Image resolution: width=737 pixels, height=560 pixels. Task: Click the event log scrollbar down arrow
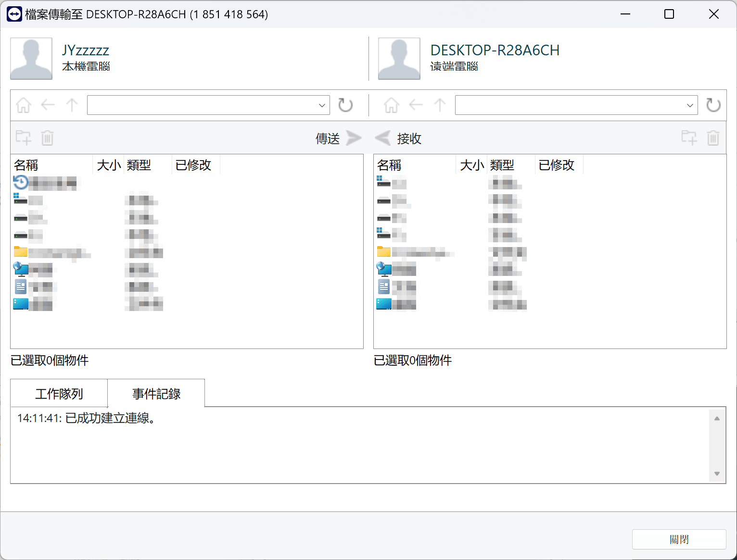(717, 473)
